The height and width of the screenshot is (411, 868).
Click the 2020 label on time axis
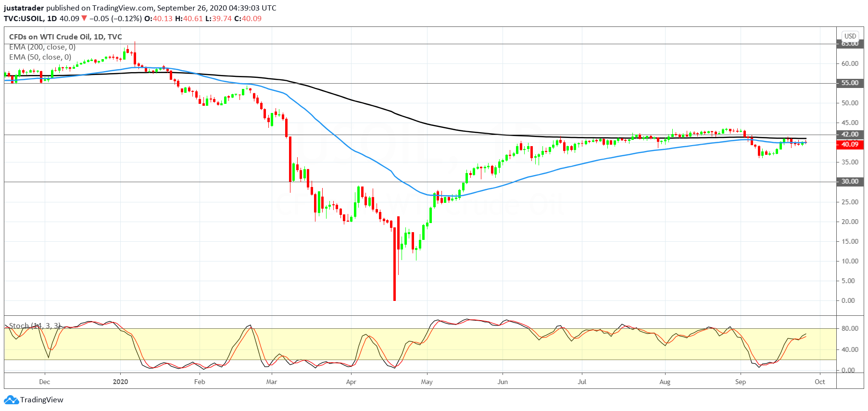[120, 382]
